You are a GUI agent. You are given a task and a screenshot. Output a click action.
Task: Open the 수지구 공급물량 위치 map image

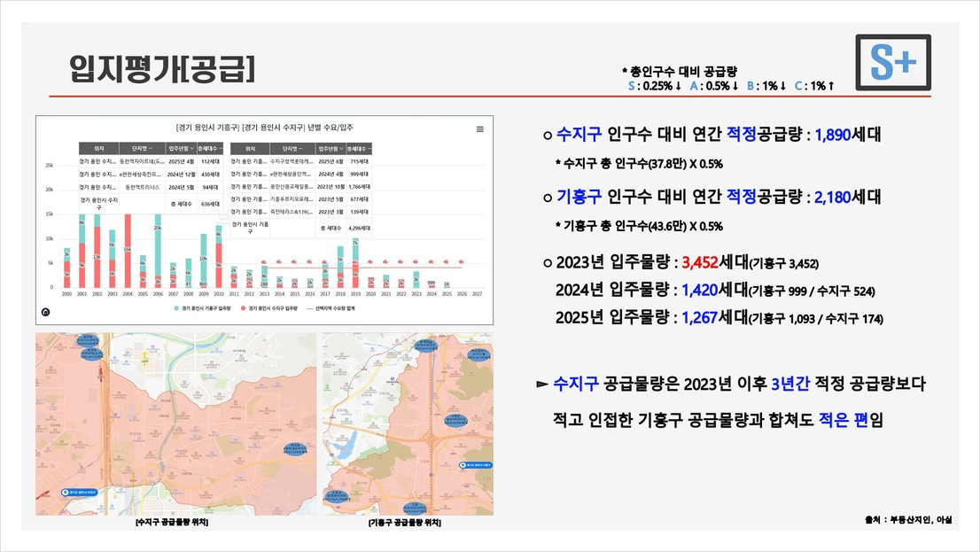pos(175,424)
